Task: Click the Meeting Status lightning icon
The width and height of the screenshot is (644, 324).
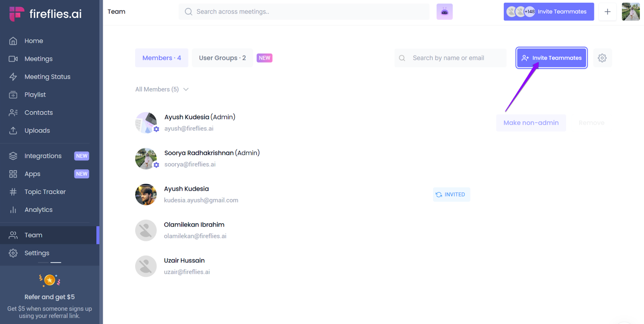Action: 13,77
